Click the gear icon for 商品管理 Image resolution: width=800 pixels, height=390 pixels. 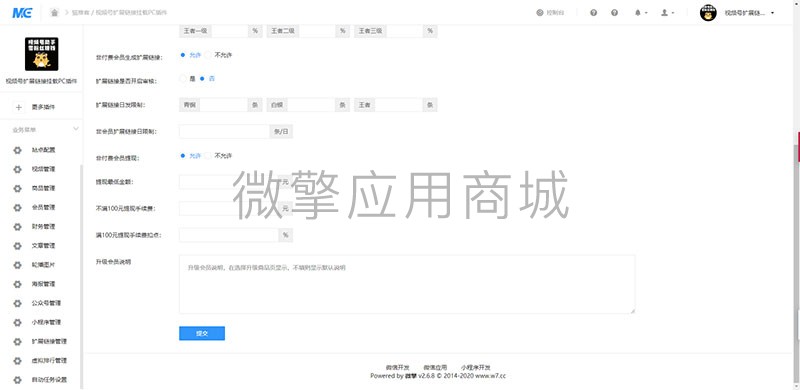click(17, 188)
